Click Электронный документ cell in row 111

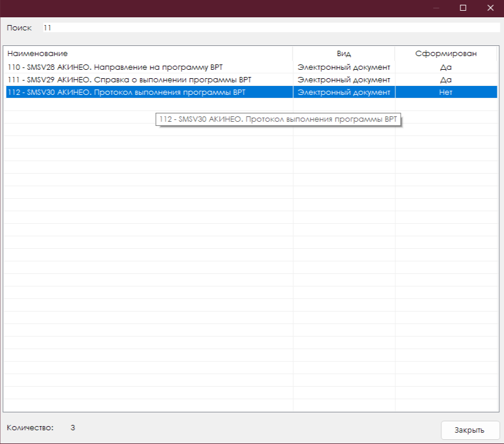click(x=344, y=80)
